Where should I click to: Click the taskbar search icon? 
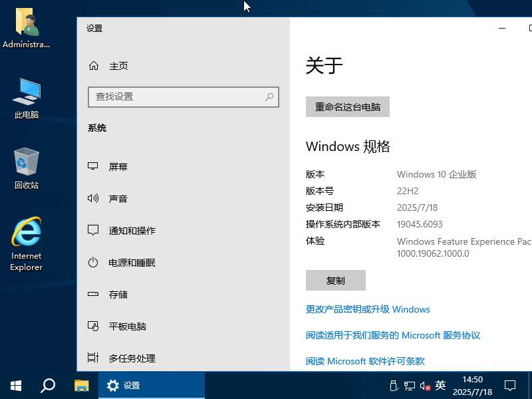(48, 385)
